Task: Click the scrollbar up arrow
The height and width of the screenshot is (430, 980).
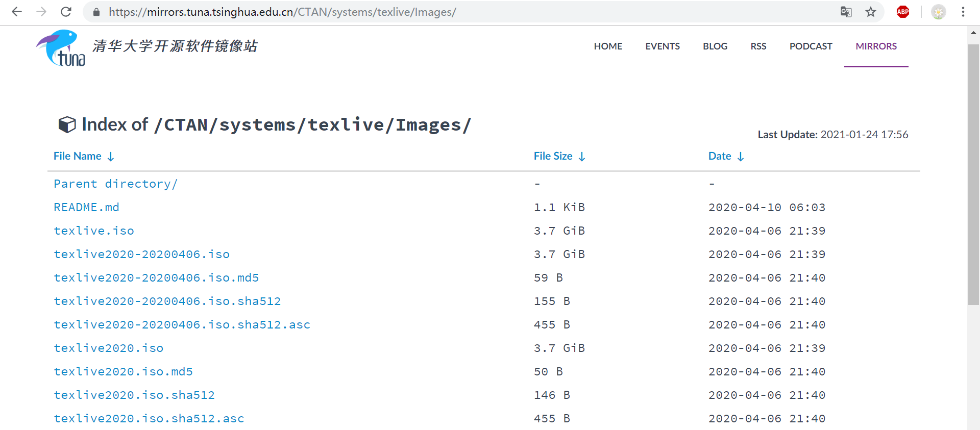Action: [x=973, y=33]
